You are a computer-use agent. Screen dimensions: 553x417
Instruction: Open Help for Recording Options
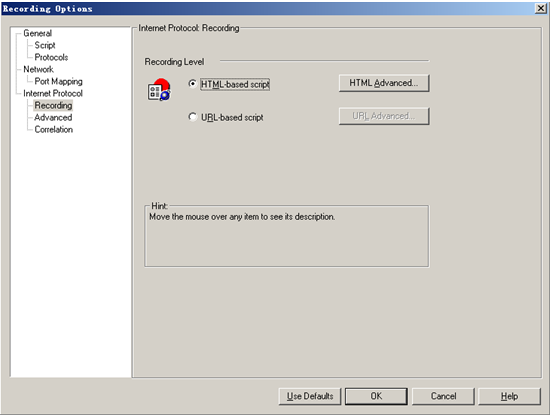point(510,396)
